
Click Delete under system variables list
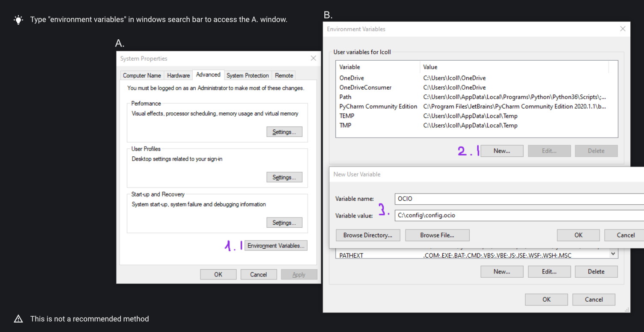click(x=596, y=271)
